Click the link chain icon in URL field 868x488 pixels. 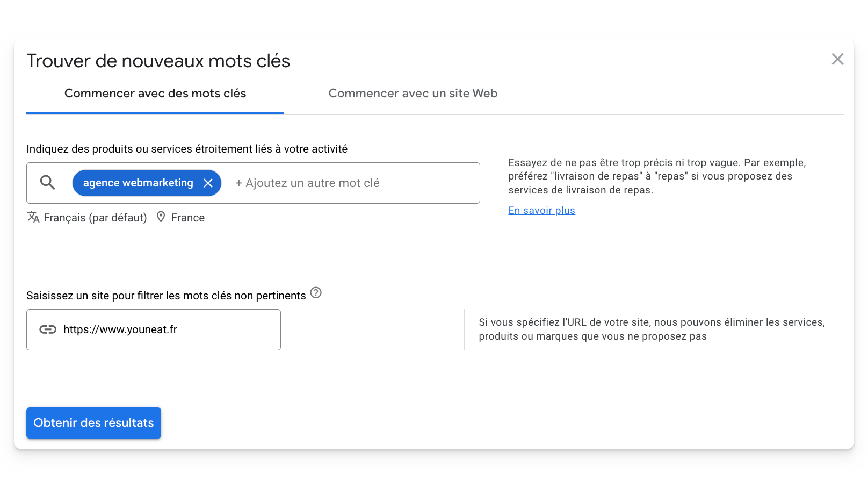click(x=48, y=329)
